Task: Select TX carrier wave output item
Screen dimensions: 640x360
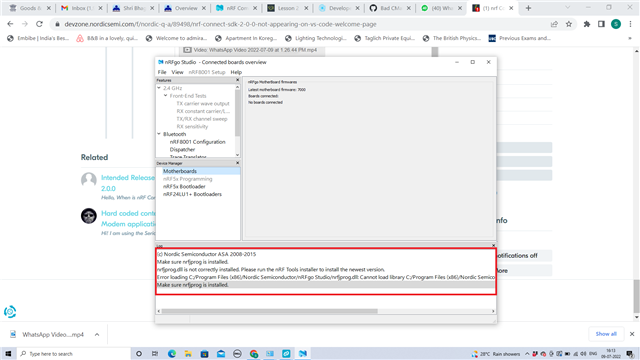Action: (x=203, y=104)
